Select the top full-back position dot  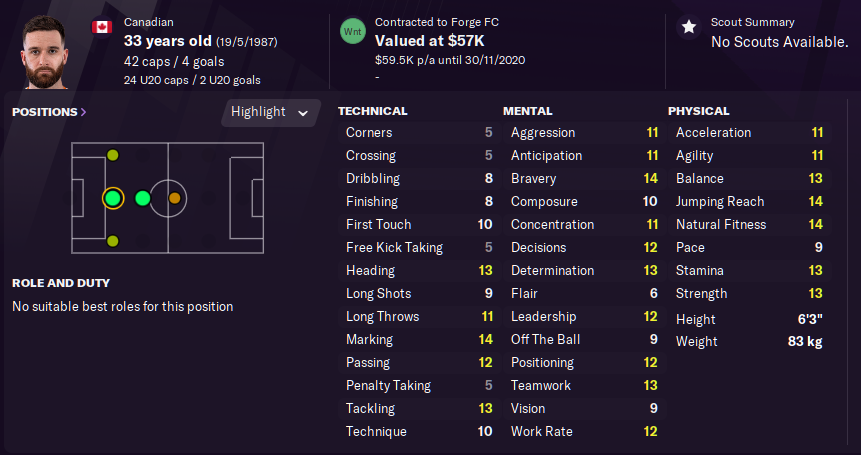click(x=113, y=155)
